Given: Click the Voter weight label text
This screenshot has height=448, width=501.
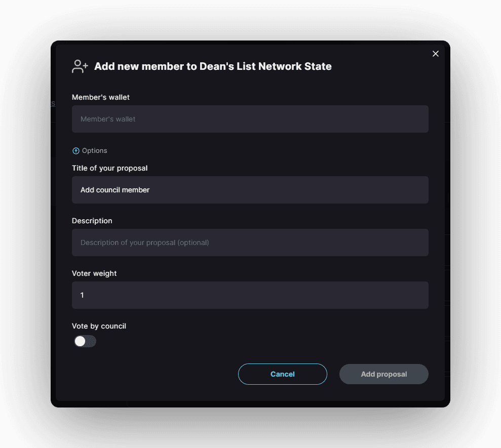Looking at the screenshot, I should (x=94, y=273).
